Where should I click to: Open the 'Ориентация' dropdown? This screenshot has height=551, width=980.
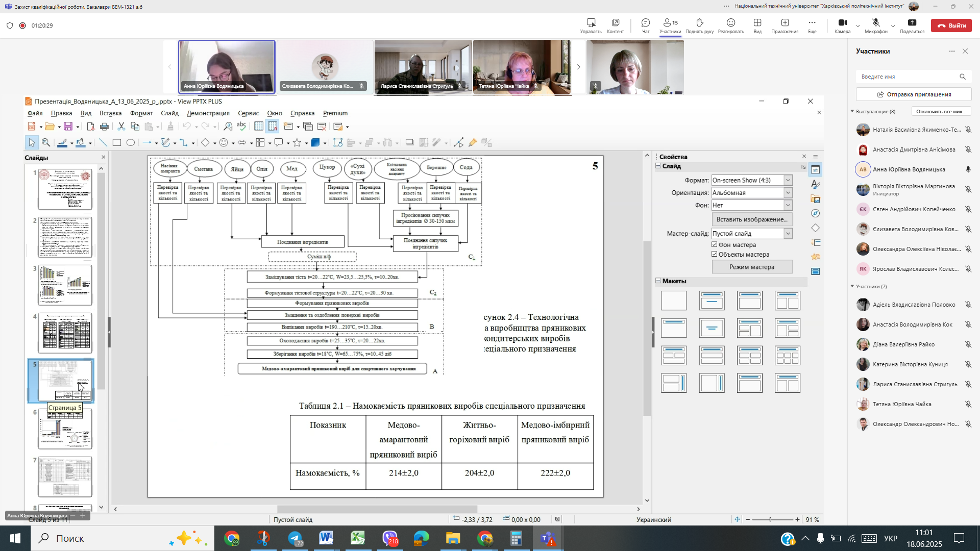788,193
